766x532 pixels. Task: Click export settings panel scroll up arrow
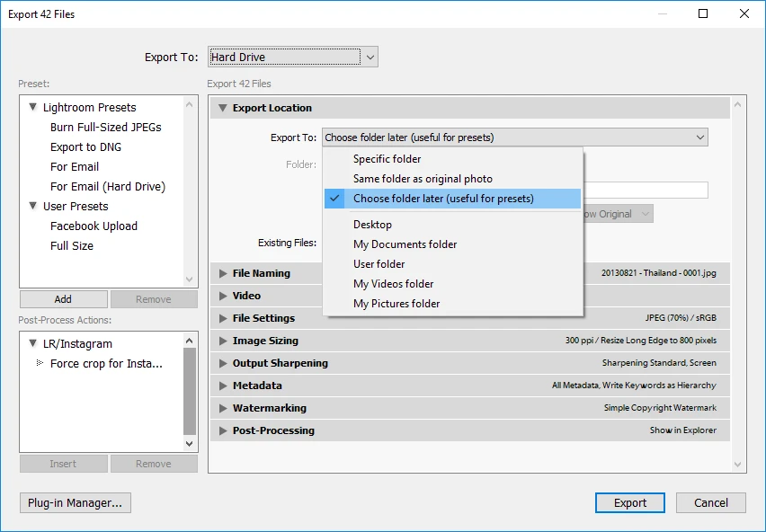click(x=737, y=104)
